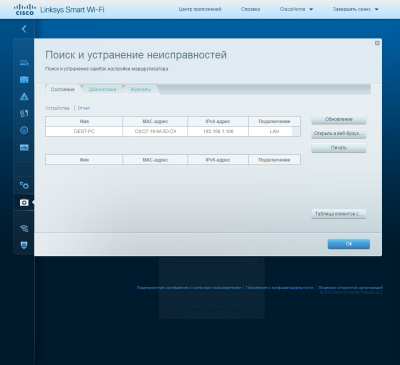The image size is (400, 365).
Task: Expand the Завершить сеанс dropdown
Action: click(x=355, y=9)
